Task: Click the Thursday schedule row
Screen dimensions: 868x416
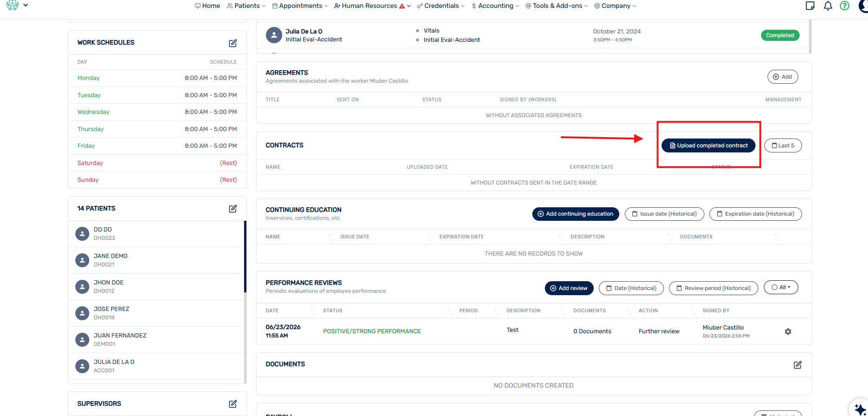Action: coord(157,129)
